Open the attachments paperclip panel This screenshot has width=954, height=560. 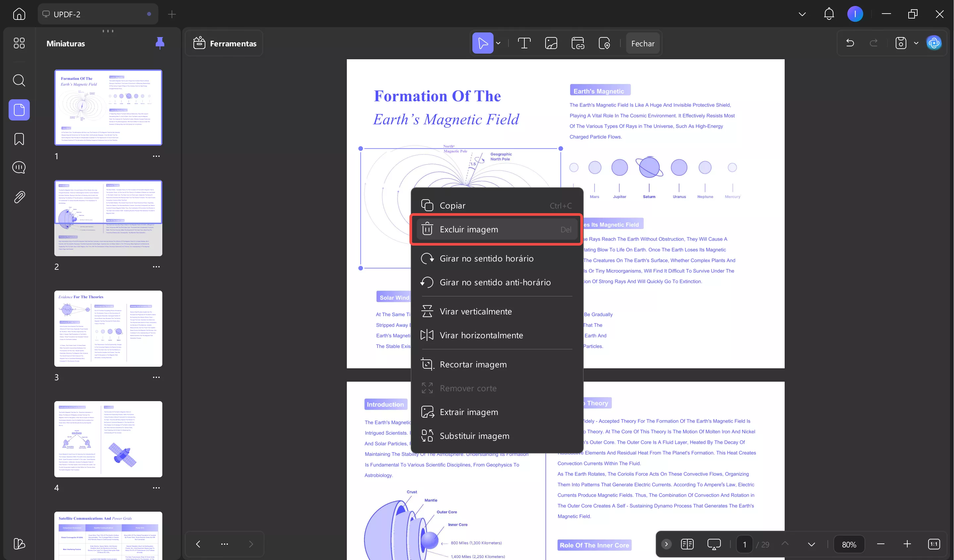(19, 197)
